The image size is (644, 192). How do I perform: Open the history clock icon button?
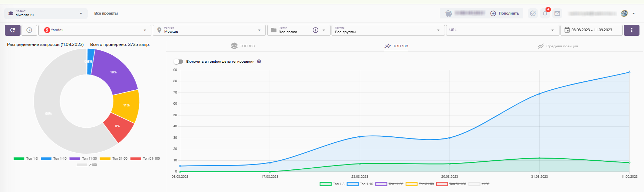tap(29, 30)
